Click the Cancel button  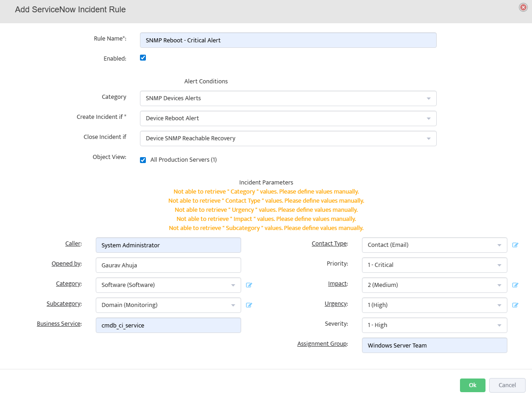(507, 385)
